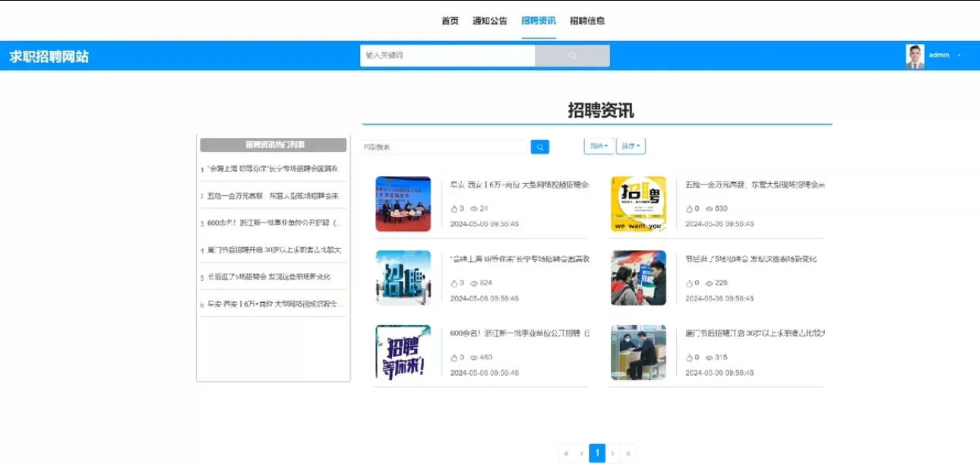Open the 排序 sort dropdown
980x464 pixels.
[x=630, y=146]
